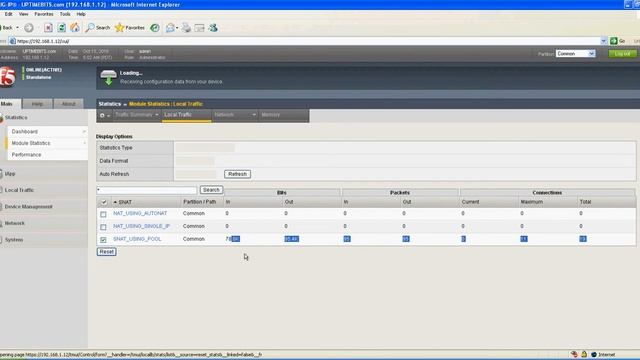Screen dimensions: 640x360
Task: Click the IE Forward arrow button
Action: (x=29, y=28)
